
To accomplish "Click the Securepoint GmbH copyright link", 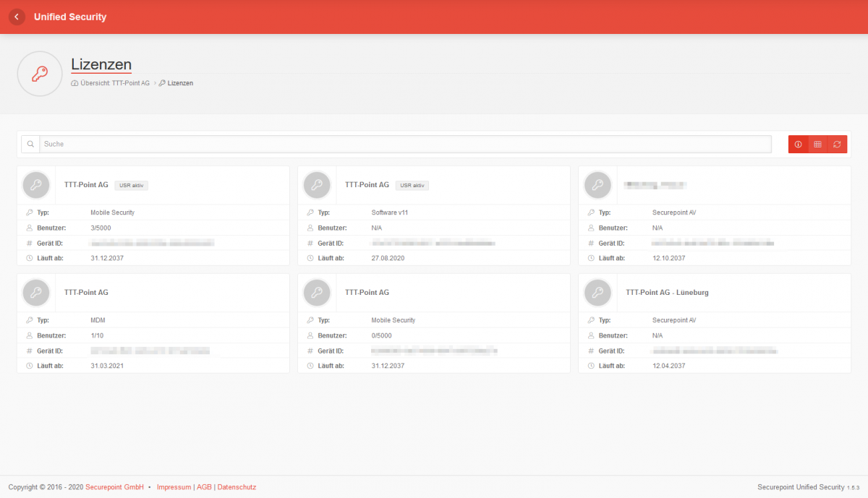I will click(114, 487).
